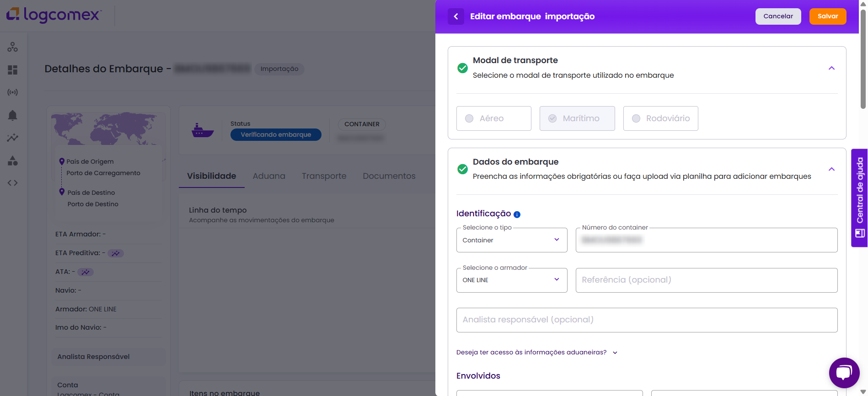Open the chat support bubble

(844, 373)
